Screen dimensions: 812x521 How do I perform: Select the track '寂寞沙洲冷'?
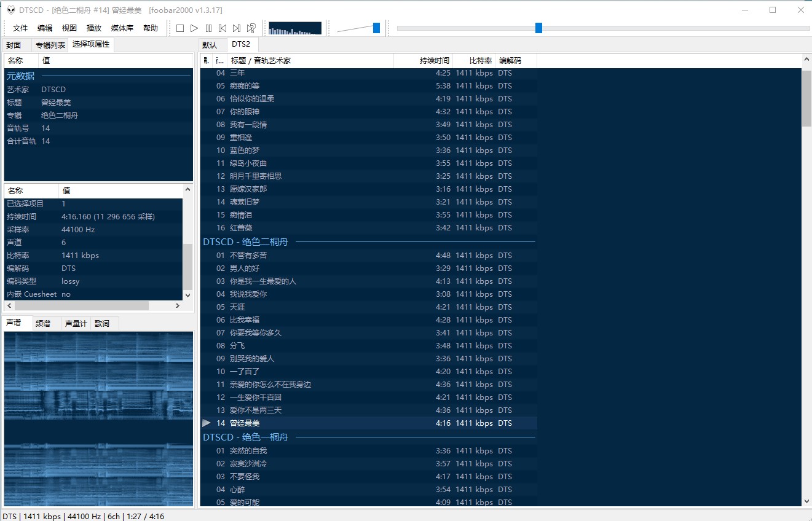click(369, 464)
